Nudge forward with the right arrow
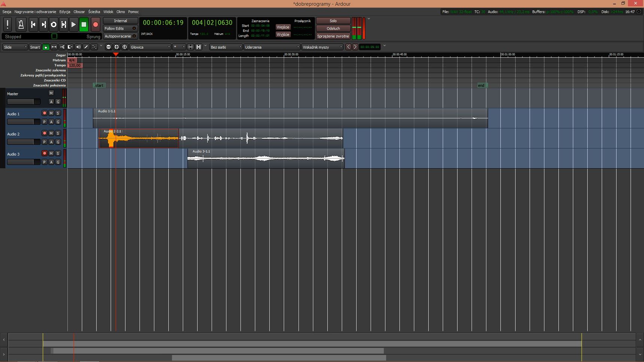 coord(355,47)
